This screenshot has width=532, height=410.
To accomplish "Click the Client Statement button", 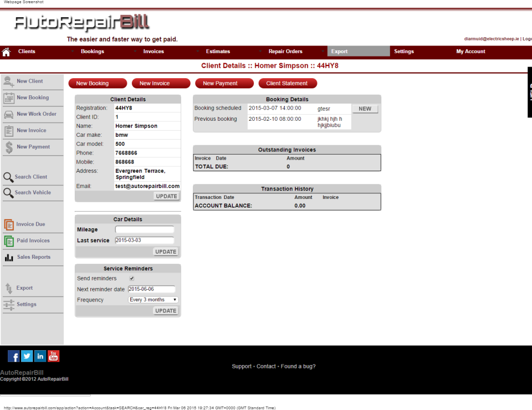I will tap(287, 83).
